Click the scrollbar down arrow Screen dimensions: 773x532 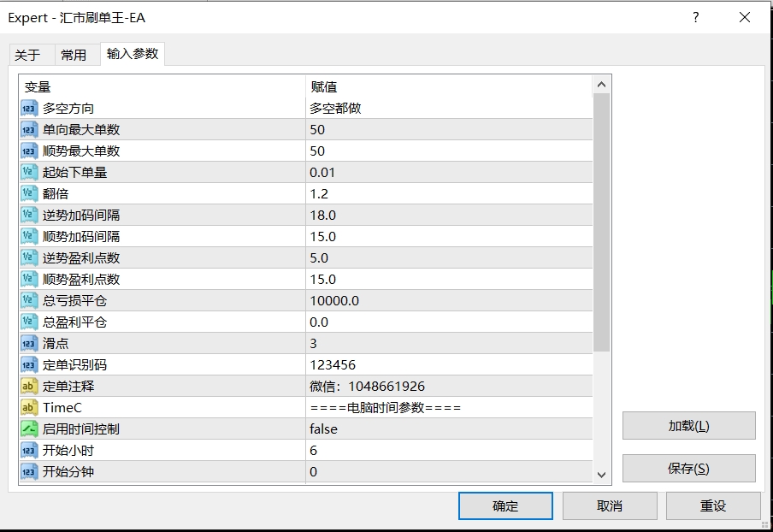pyautogui.click(x=601, y=475)
